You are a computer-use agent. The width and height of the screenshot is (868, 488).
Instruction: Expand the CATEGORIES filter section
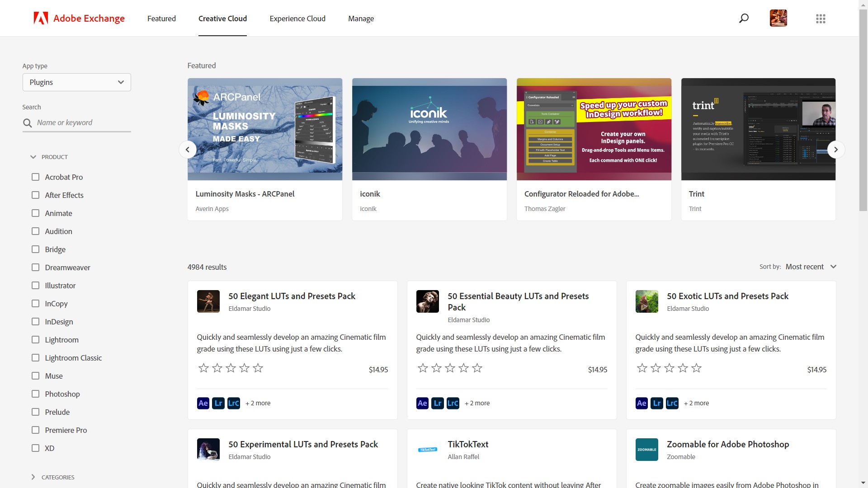click(52, 477)
